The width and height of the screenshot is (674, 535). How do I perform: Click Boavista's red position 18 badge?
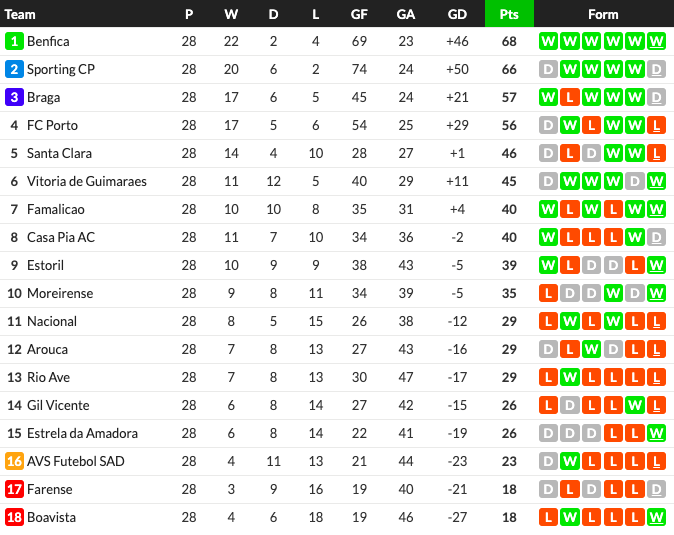[x=14, y=517]
